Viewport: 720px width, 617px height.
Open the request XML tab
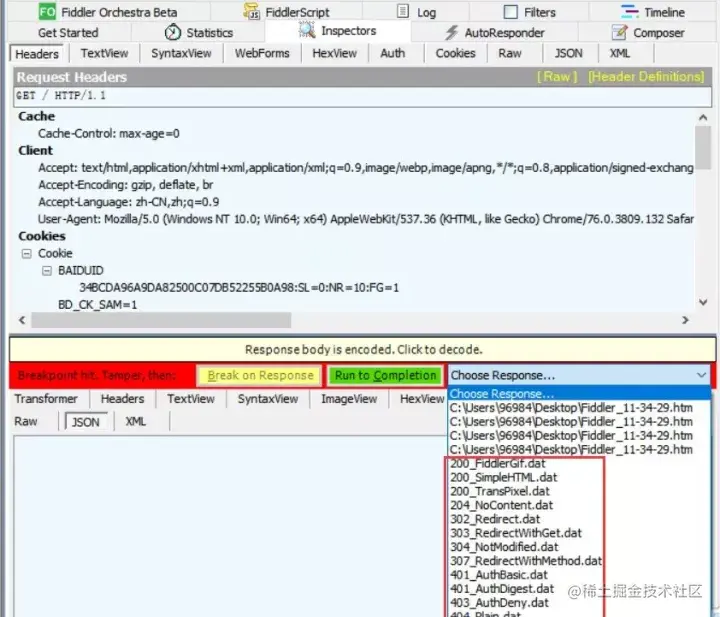click(619, 53)
